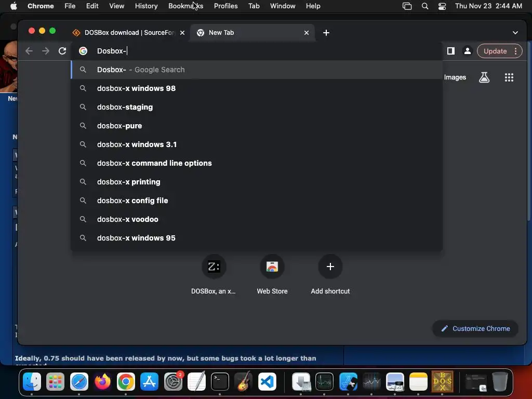Open the Trash in the dock
The height and width of the screenshot is (399, 532).
500,381
